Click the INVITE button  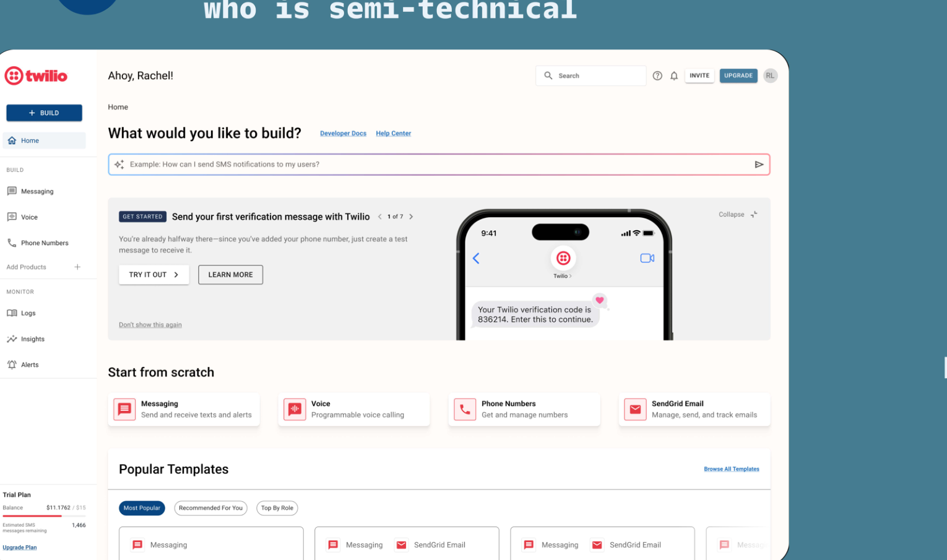click(699, 75)
